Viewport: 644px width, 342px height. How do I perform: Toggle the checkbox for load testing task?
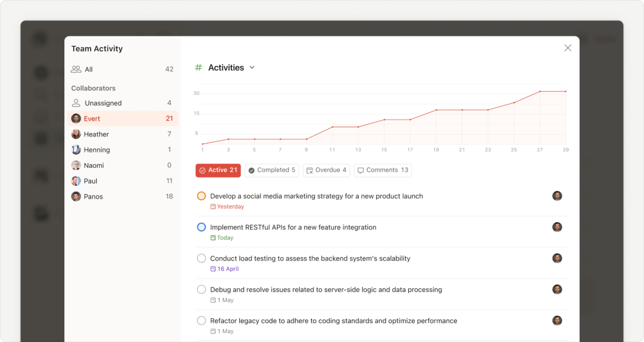click(202, 258)
